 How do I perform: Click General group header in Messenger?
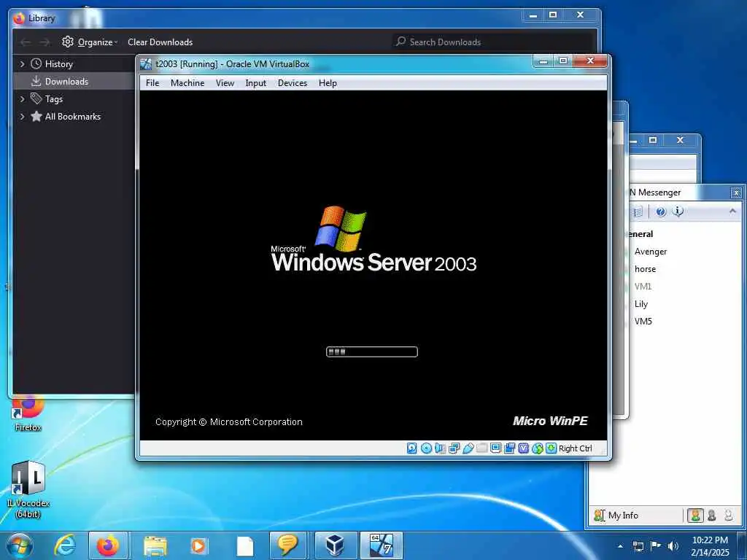[640, 234]
